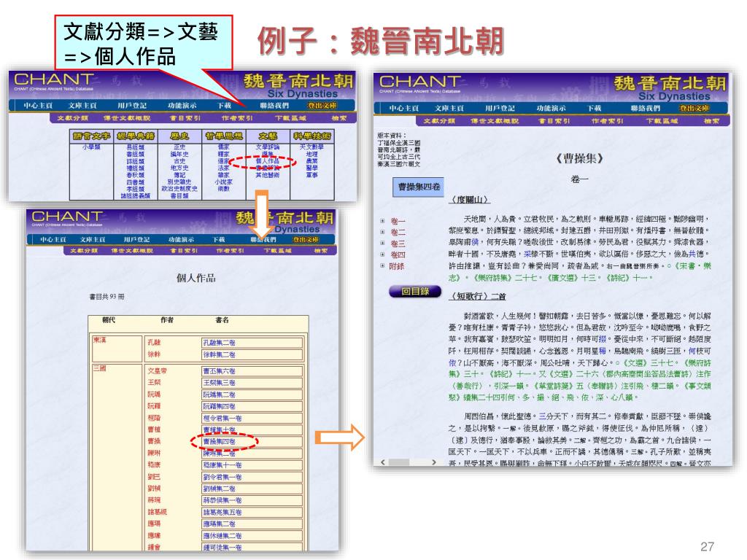Click 登出文庫 in 個人作品 list window
747x560 pixels.
pyautogui.click(x=306, y=239)
